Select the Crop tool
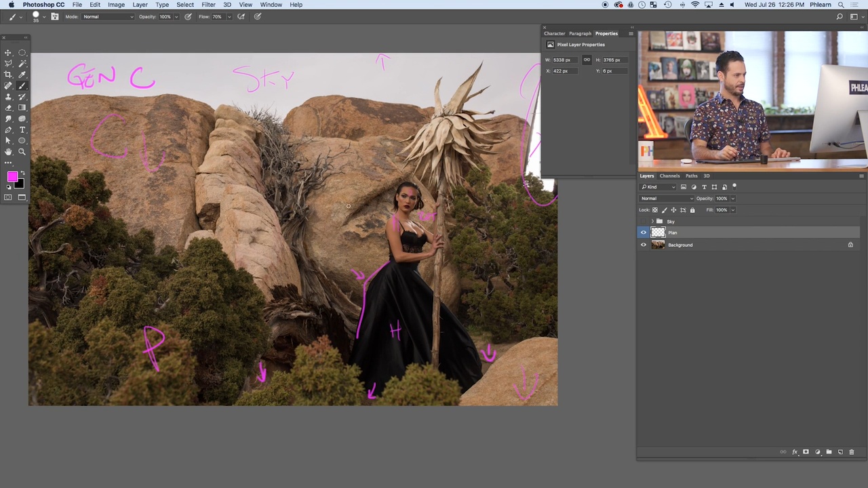 [x=8, y=75]
